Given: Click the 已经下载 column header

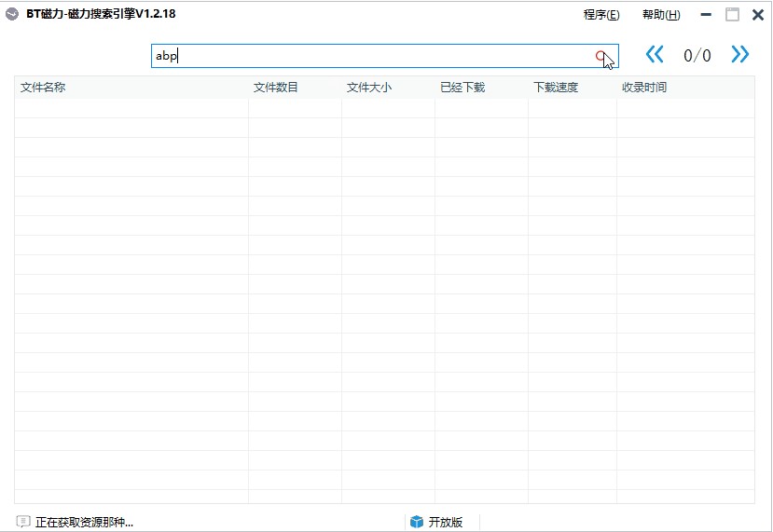Looking at the screenshot, I should coord(462,88).
